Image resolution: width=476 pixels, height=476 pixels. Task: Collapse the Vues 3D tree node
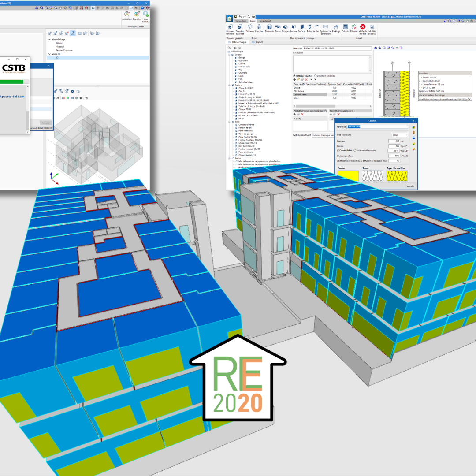(49, 54)
